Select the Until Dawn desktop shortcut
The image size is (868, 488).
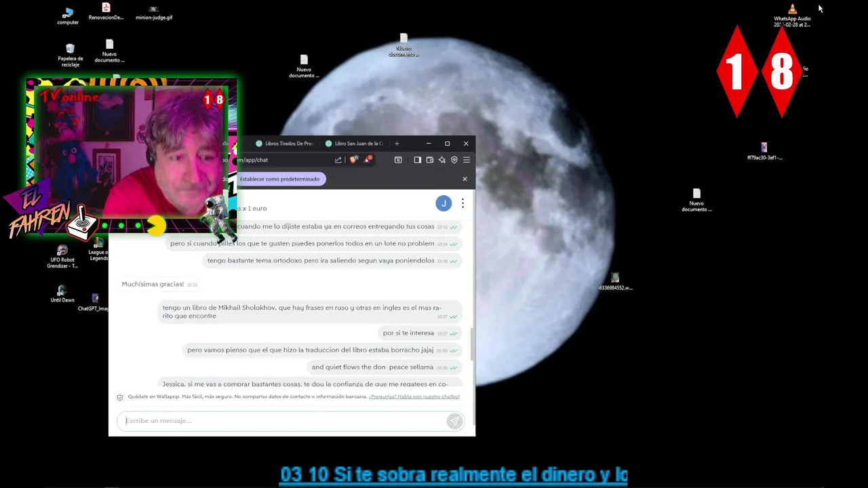click(62, 295)
